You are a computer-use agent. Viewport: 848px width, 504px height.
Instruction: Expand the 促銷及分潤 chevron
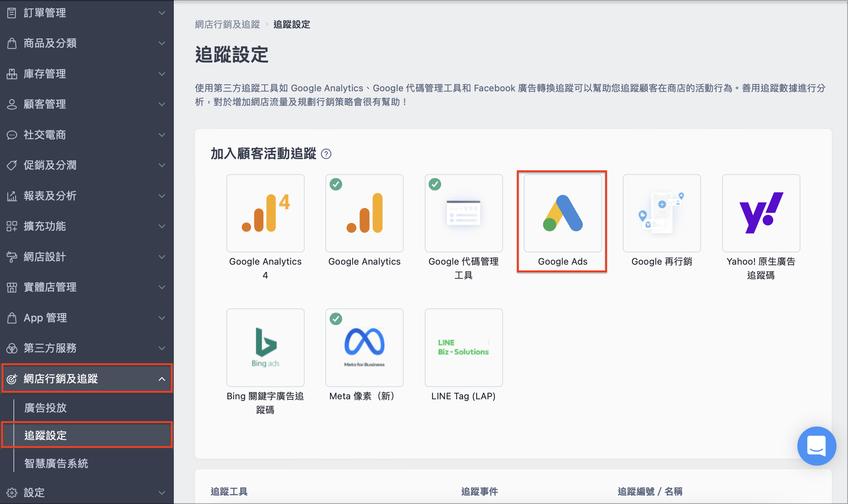pos(162,165)
